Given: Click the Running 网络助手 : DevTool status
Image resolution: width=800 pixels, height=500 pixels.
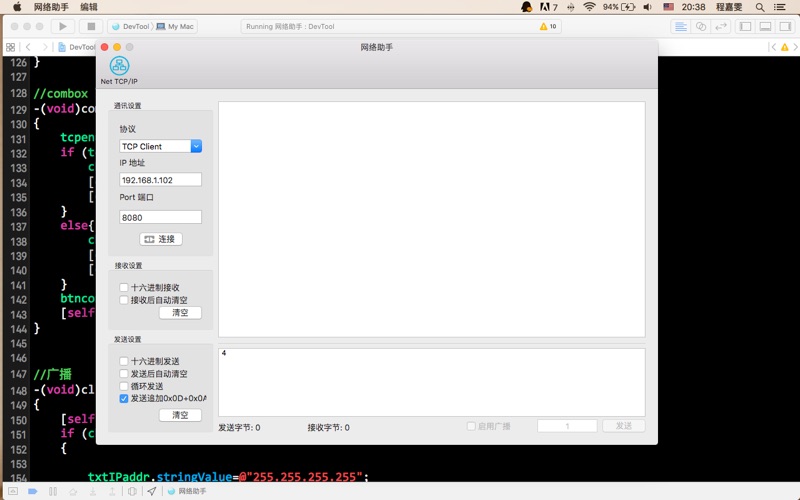Looking at the screenshot, I should (290, 27).
